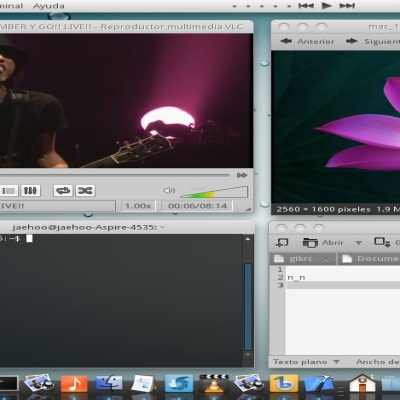Image resolution: width=400 pixels, height=400 pixels.
Task: Open Ancho de tabulación dropdown in status bar
Action: [x=378, y=362]
